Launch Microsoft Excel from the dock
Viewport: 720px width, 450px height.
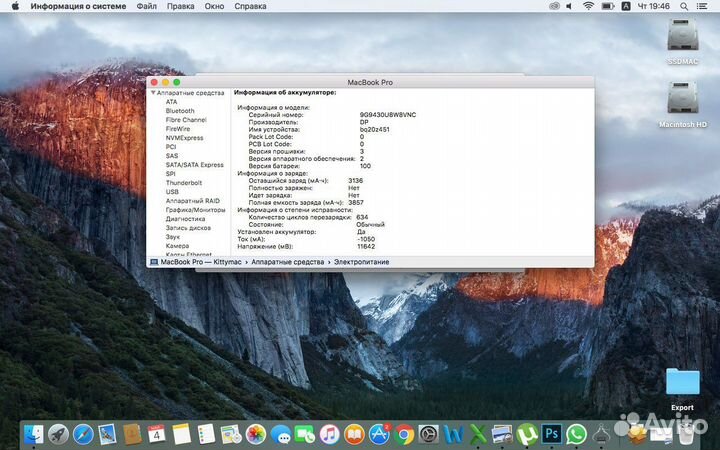(x=478, y=434)
